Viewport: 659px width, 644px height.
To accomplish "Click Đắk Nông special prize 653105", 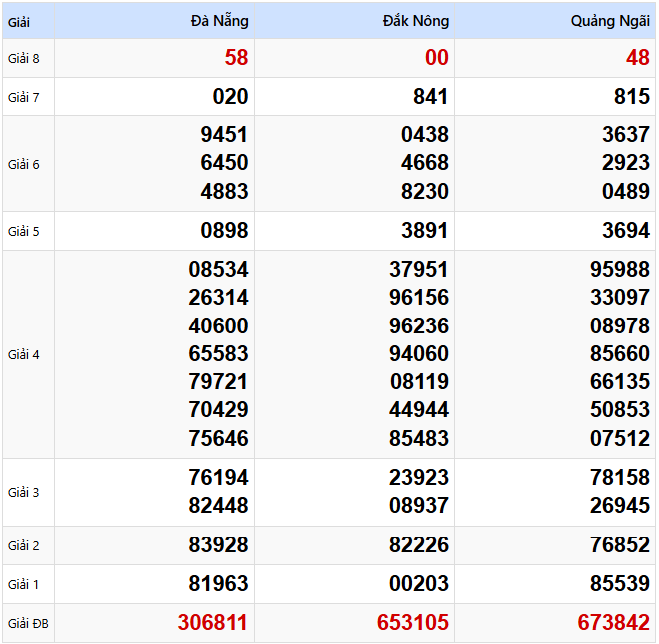I will point(412,623).
